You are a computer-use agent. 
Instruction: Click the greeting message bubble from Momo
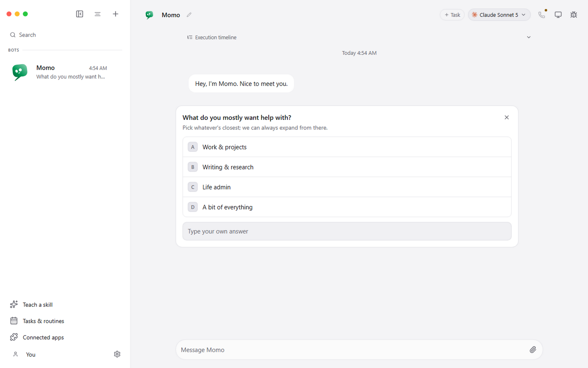pyautogui.click(x=241, y=83)
